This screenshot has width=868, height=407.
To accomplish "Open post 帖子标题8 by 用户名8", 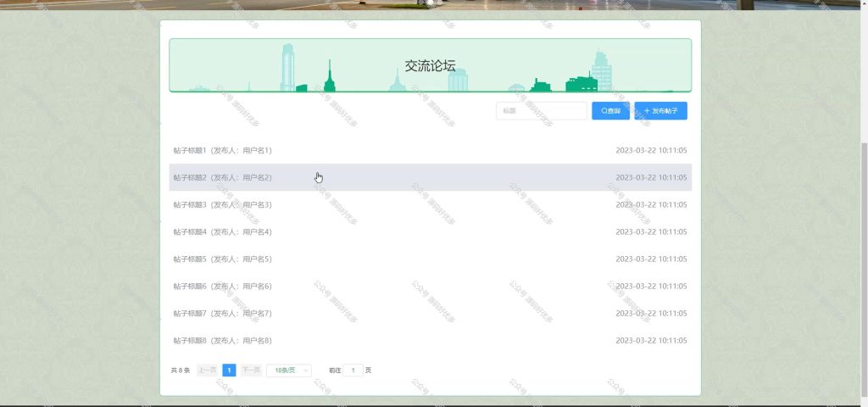I will [430, 340].
